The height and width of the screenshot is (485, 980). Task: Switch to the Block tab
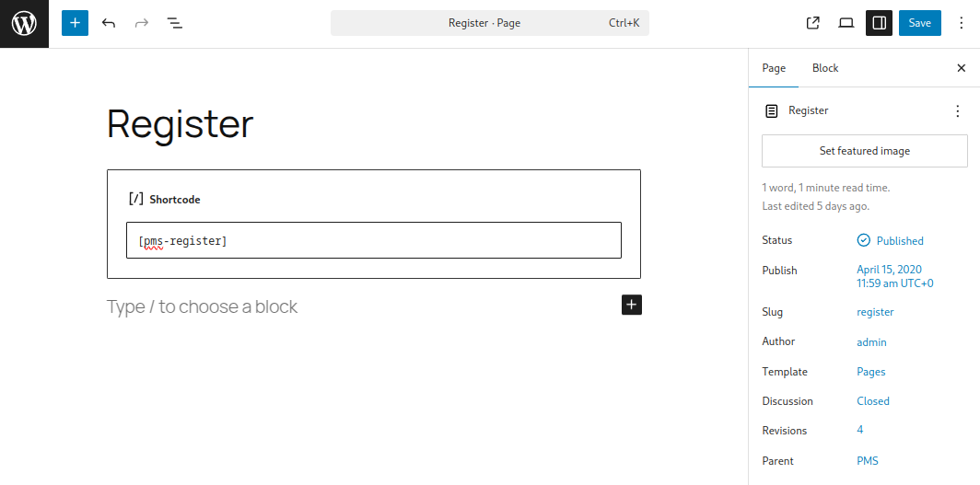click(x=825, y=68)
